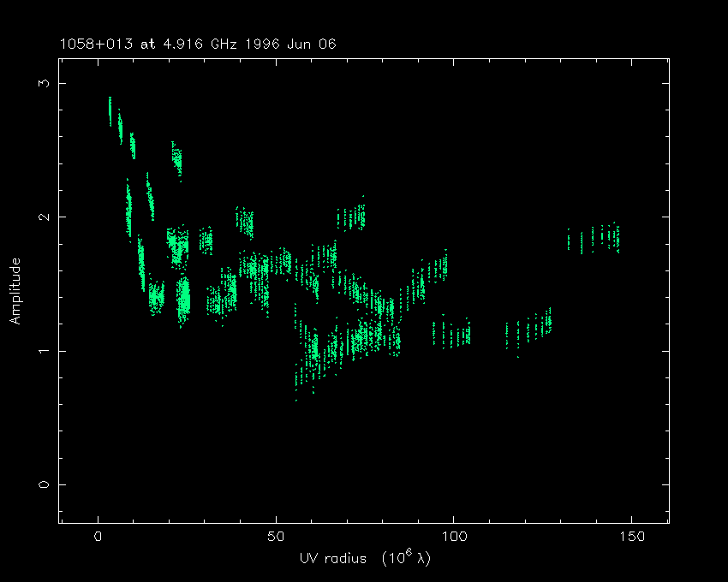Viewport: 728px width, 582px height.
Task: Click the y-axis tick label "0"
Action: coord(39,484)
